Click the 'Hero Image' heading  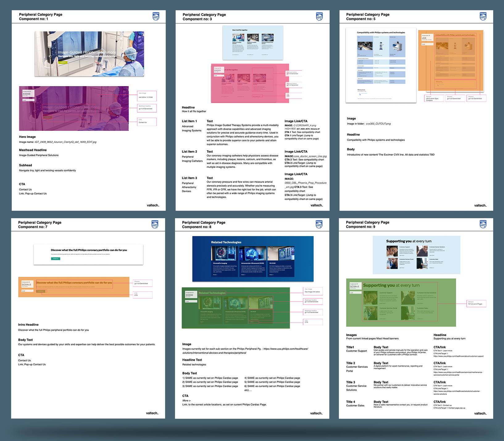27,137
